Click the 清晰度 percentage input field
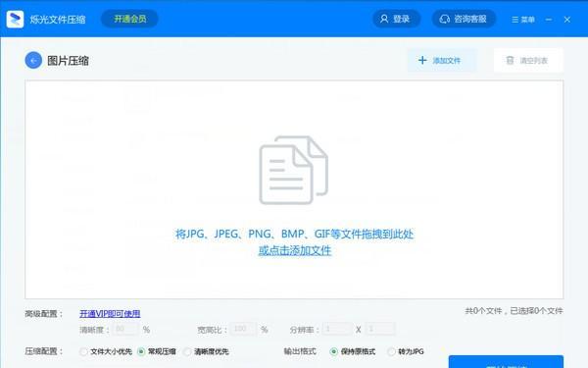 pyautogui.click(x=125, y=330)
